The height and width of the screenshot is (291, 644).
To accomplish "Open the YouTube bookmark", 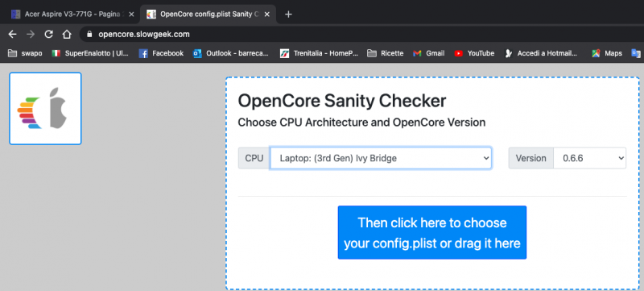I will 474,53.
